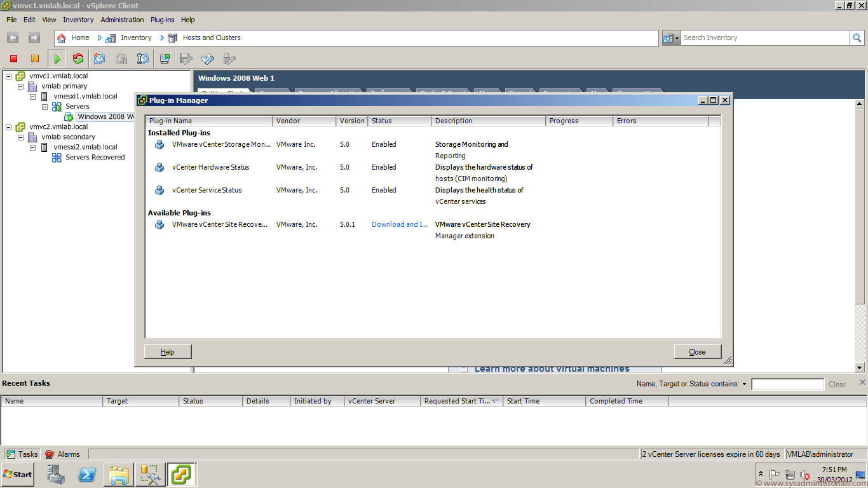Open the Edit menu
The height and width of the screenshot is (488, 868).
coord(29,20)
